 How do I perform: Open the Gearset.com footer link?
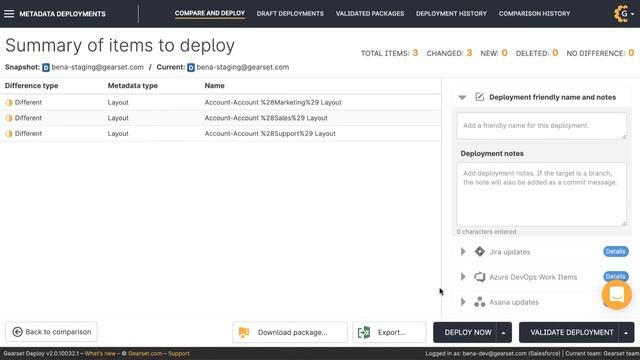[x=145, y=353]
